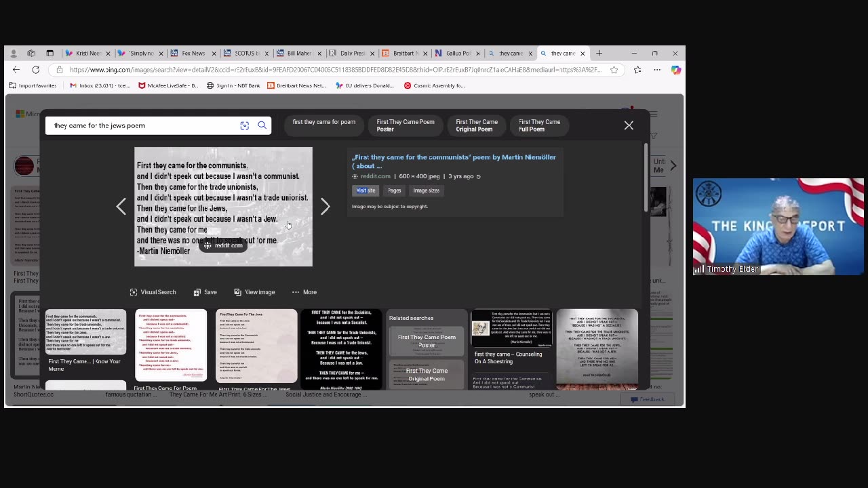Click the visual search camera icon in search box
This screenshot has height=488, width=868.
[x=245, y=125]
